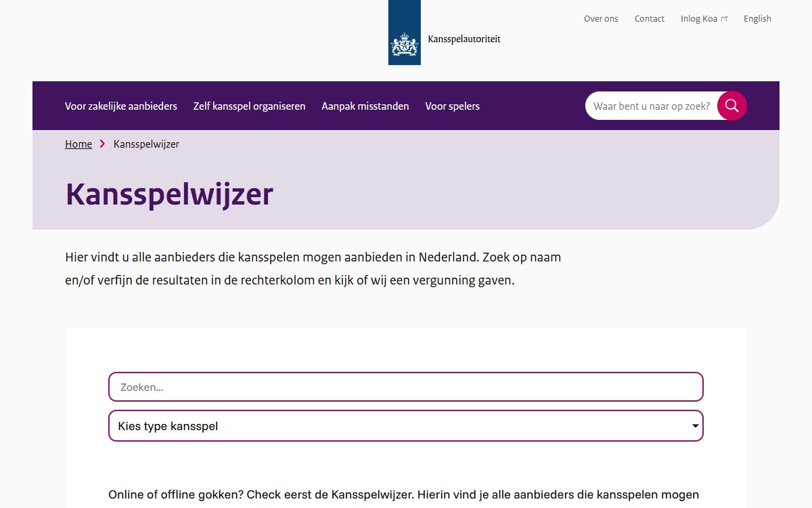
Task: Click the 'Online of offline gokken?' text
Action: pyautogui.click(x=404, y=494)
